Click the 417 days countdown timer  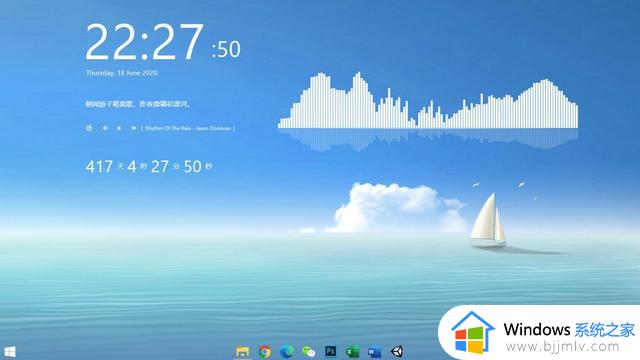[149, 167]
